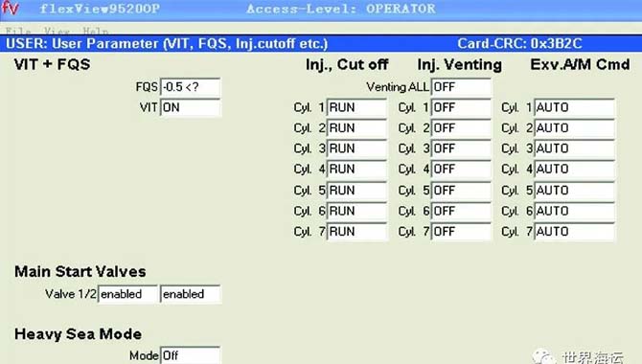Click the flexView fv logo icon

(x=11, y=9)
